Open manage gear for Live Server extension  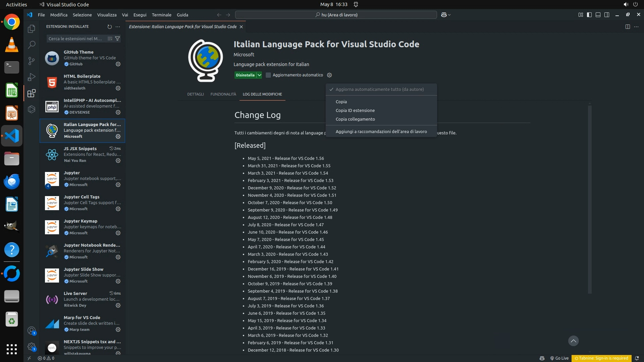click(118, 305)
